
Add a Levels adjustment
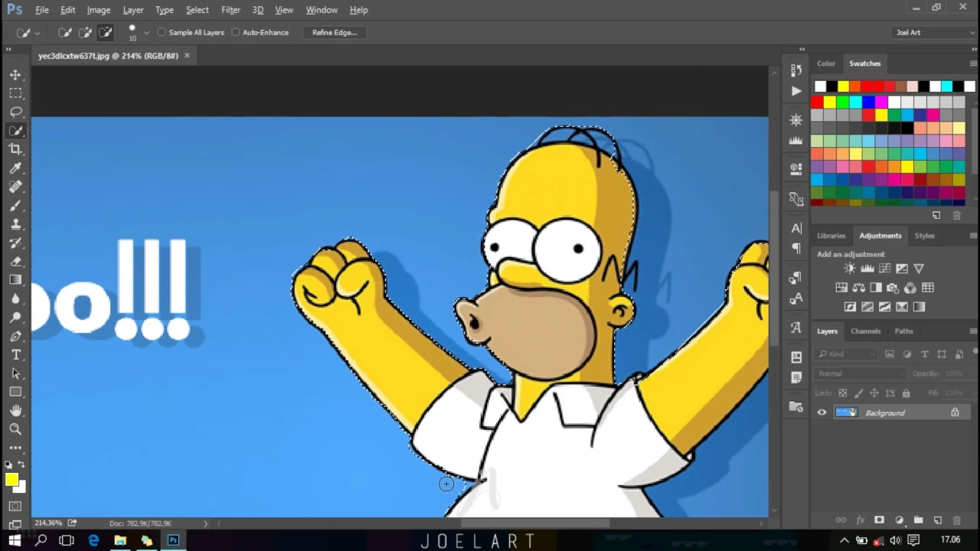point(867,269)
